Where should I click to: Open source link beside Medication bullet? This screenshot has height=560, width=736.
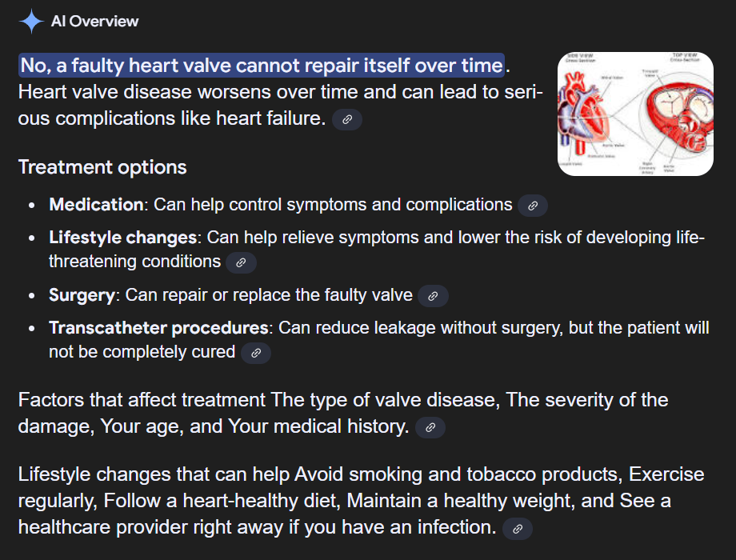pos(532,206)
